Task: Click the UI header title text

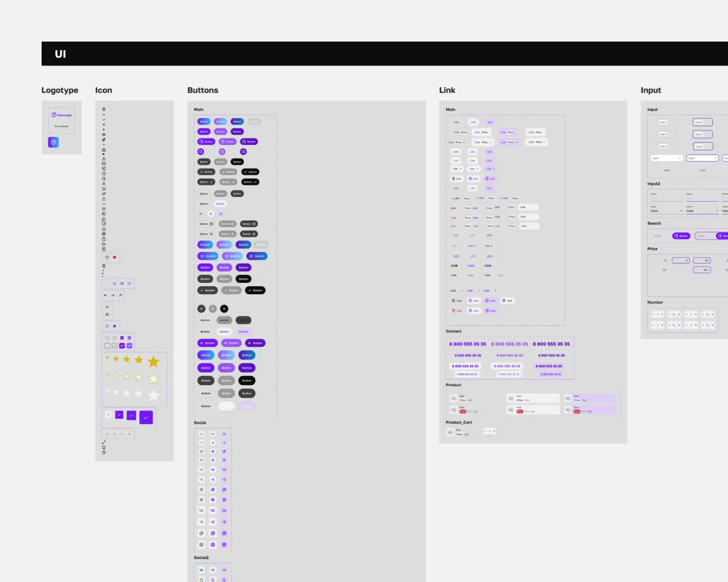Action: pyautogui.click(x=60, y=54)
